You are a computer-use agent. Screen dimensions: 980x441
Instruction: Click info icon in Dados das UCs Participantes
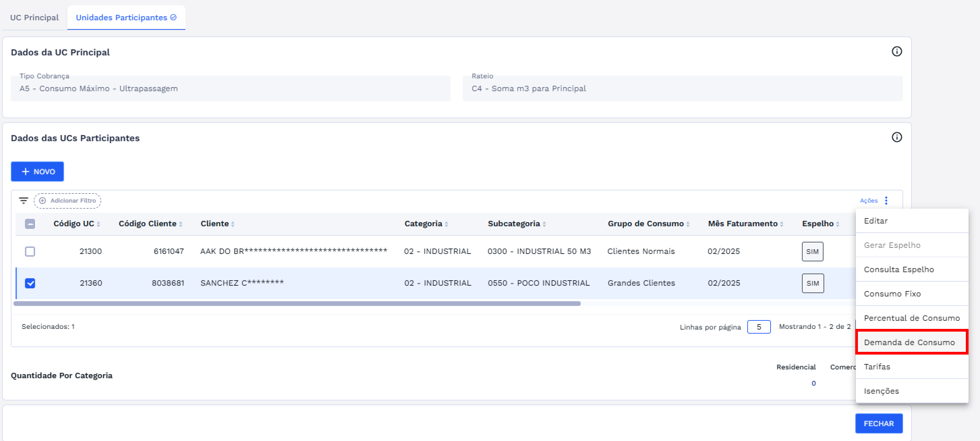pos(896,137)
